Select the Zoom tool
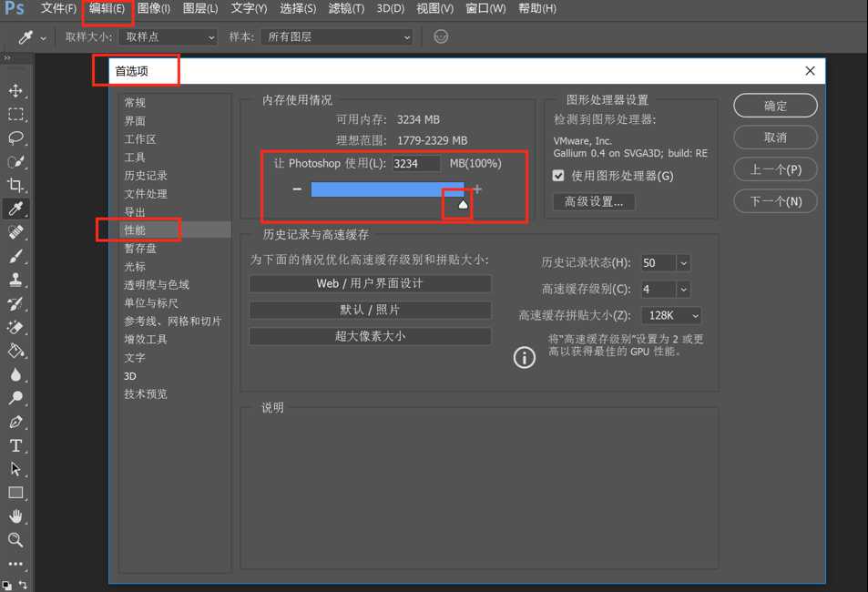 [15, 540]
